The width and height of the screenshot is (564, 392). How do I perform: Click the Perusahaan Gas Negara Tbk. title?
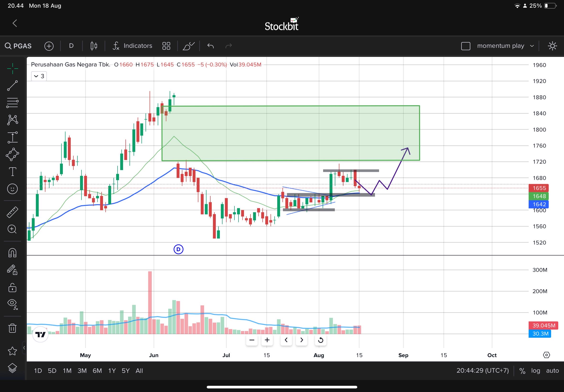tap(71, 65)
